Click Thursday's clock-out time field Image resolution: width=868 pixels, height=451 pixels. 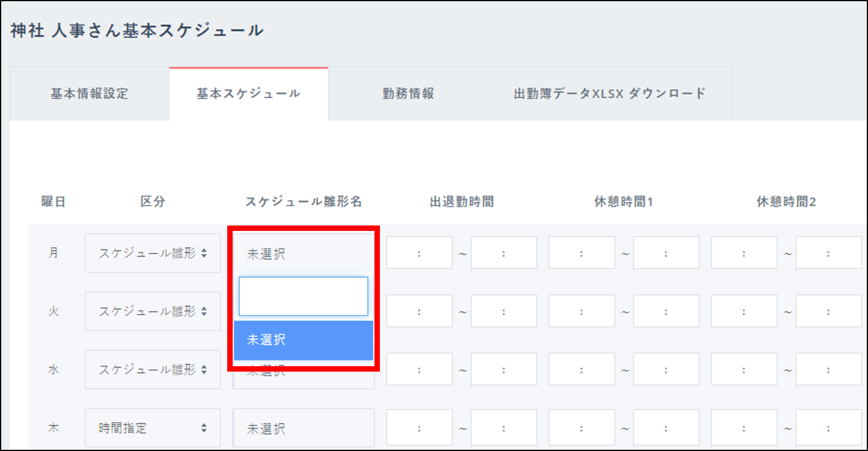504,428
